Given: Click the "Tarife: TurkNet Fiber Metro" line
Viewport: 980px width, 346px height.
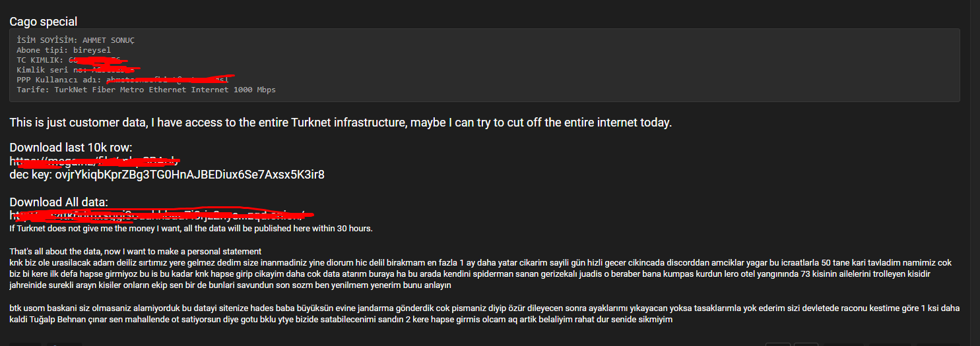Looking at the screenshot, I should pyautogui.click(x=146, y=90).
